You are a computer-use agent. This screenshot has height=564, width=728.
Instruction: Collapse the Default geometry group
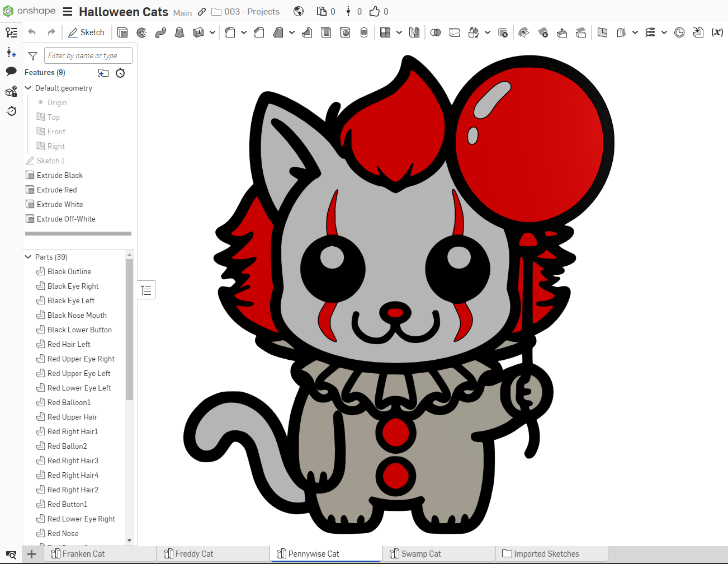pyautogui.click(x=29, y=88)
